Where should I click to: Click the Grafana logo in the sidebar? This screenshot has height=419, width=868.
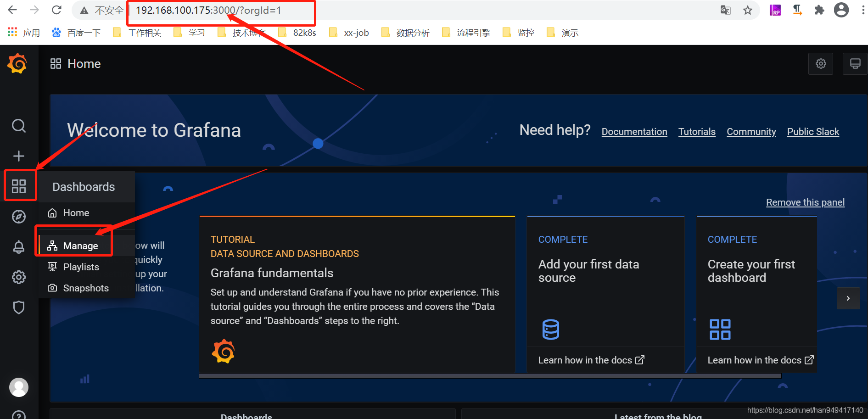[x=17, y=63]
